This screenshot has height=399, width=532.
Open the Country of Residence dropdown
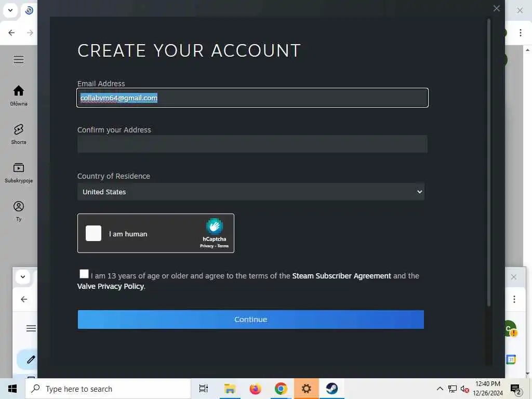click(251, 192)
